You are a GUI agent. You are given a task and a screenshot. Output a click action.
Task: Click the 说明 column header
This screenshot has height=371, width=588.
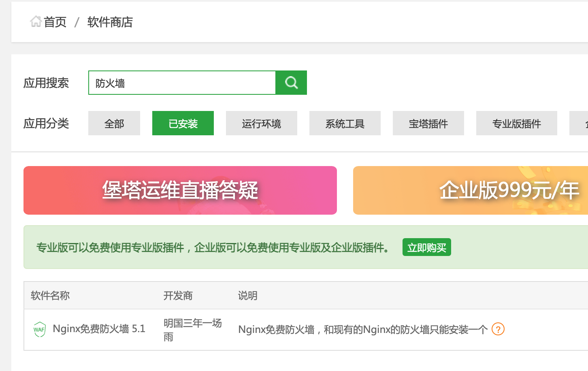coord(248,296)
